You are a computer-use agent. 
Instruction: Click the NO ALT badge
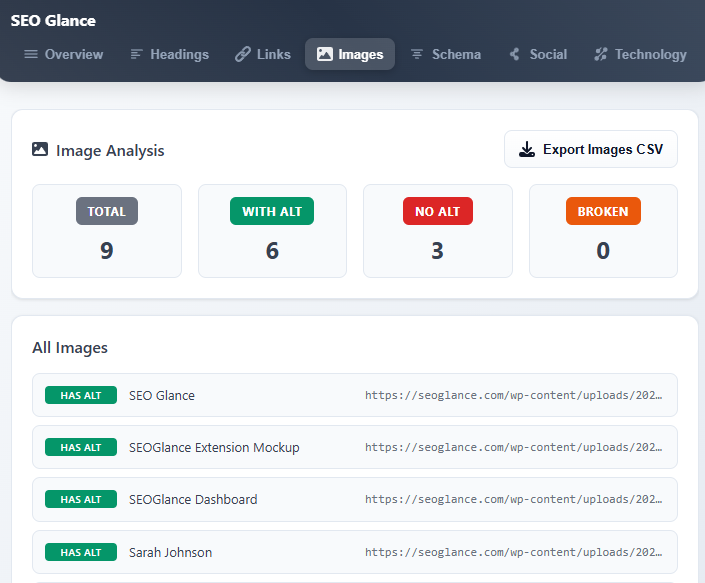pyautogui.click(x=438, y=211)
